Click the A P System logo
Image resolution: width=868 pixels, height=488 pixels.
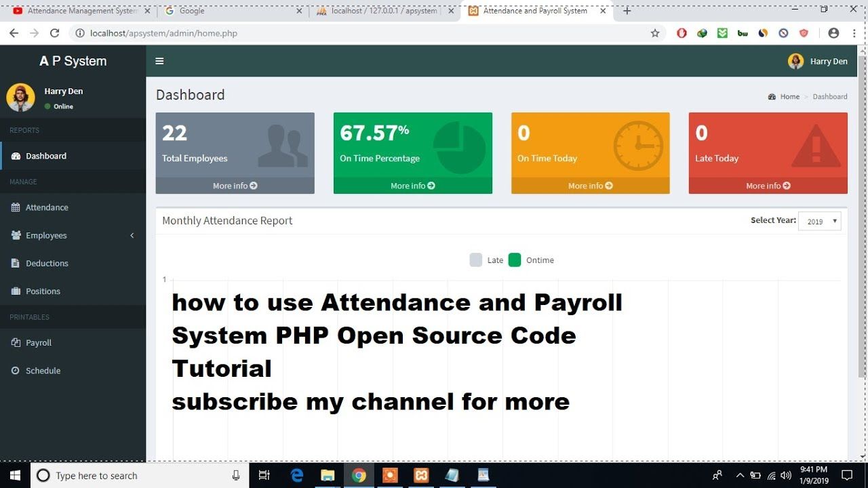[73, 61]
